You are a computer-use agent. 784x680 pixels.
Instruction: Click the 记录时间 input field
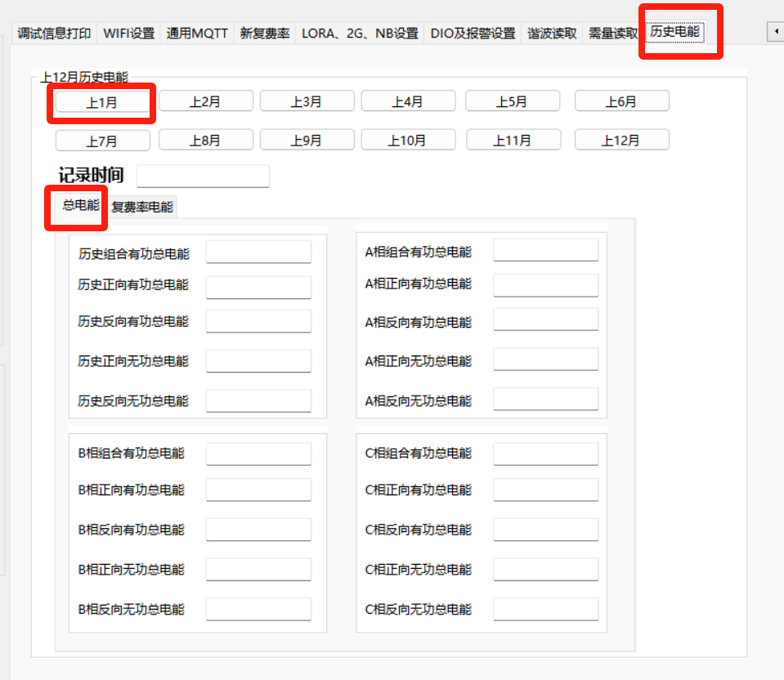(x=203, y=176)
